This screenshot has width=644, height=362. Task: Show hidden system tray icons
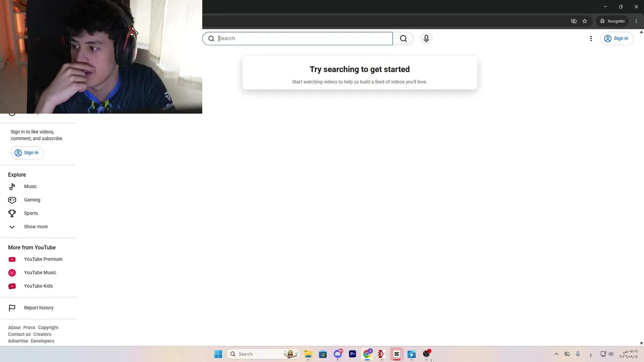tap(556, 354)
